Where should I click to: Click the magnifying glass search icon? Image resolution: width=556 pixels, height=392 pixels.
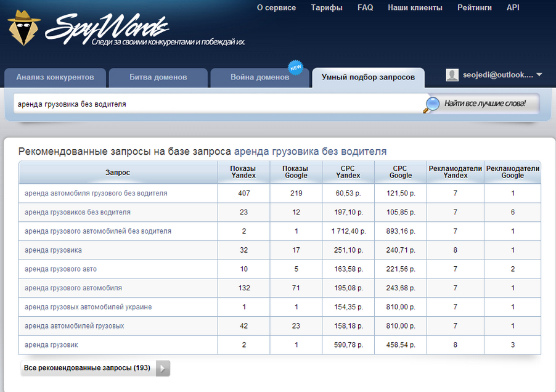(431, 104)
